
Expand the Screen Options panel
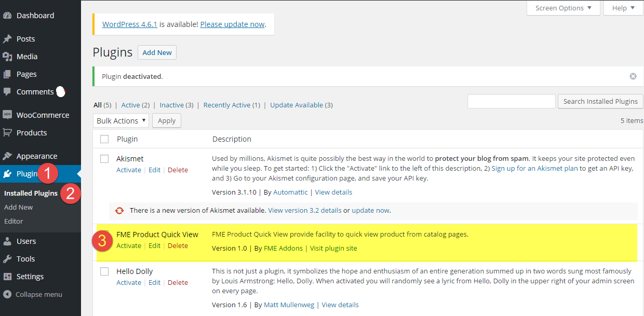pyautogui.click(x=563, y=8)
